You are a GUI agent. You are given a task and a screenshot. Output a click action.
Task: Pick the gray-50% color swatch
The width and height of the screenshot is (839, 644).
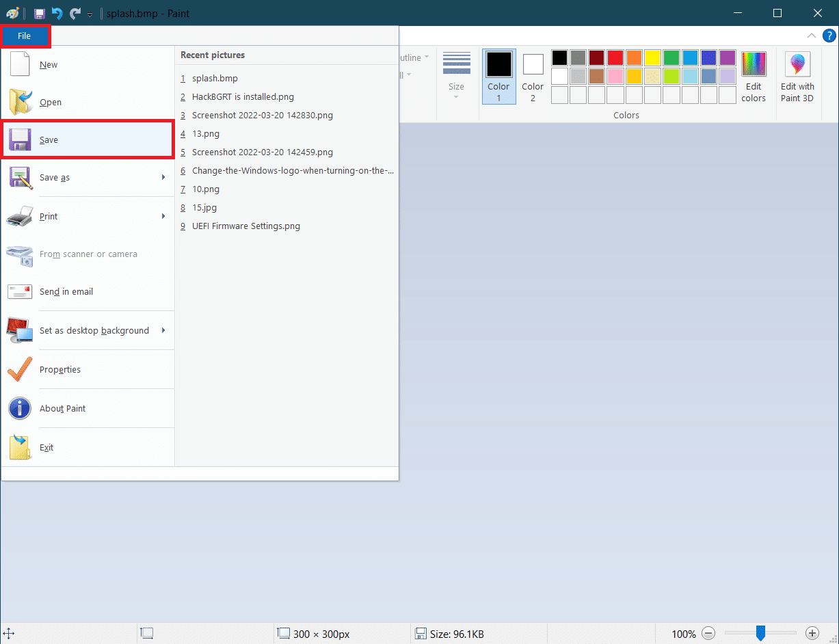578,58
